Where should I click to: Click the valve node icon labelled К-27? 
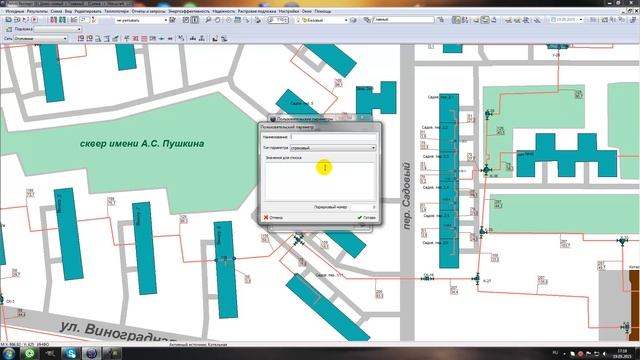click(477, 278)
